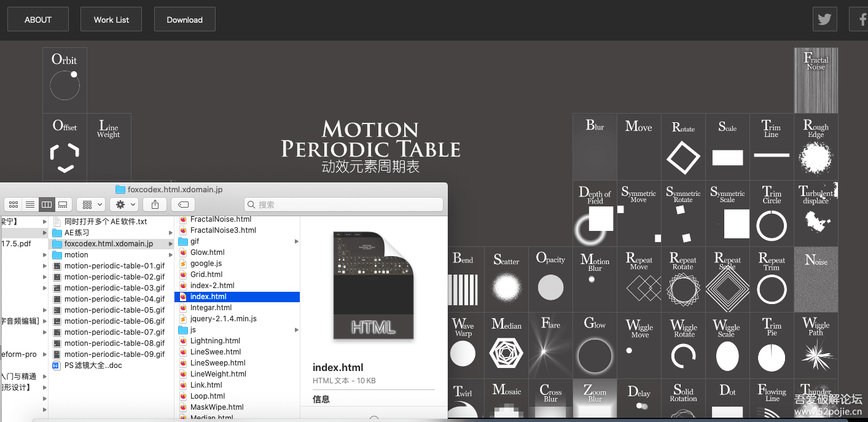Open the Twitter share icon
This screenshot has height=422, width=868.
[x=824, y=19]
